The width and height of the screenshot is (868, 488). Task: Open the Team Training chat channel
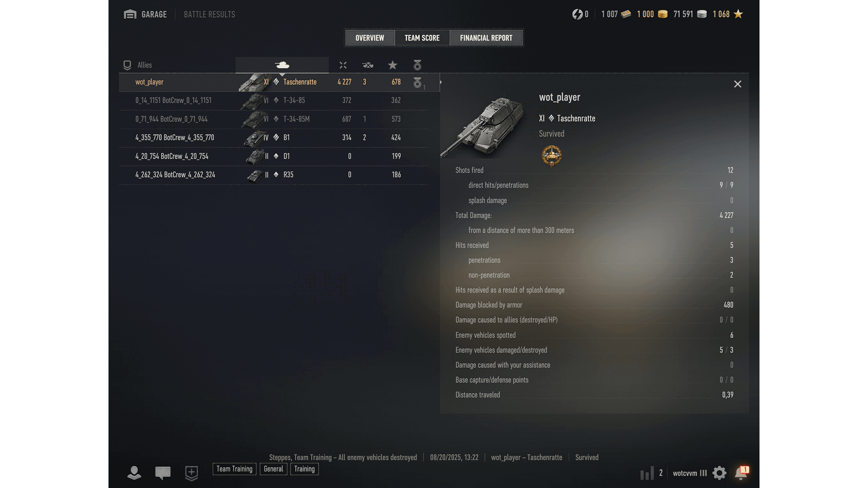coord(235,469)
